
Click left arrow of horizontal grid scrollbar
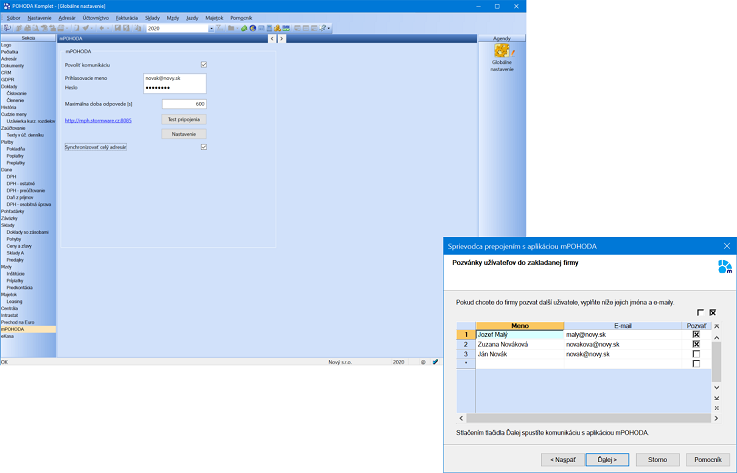[x=461, y=418]
